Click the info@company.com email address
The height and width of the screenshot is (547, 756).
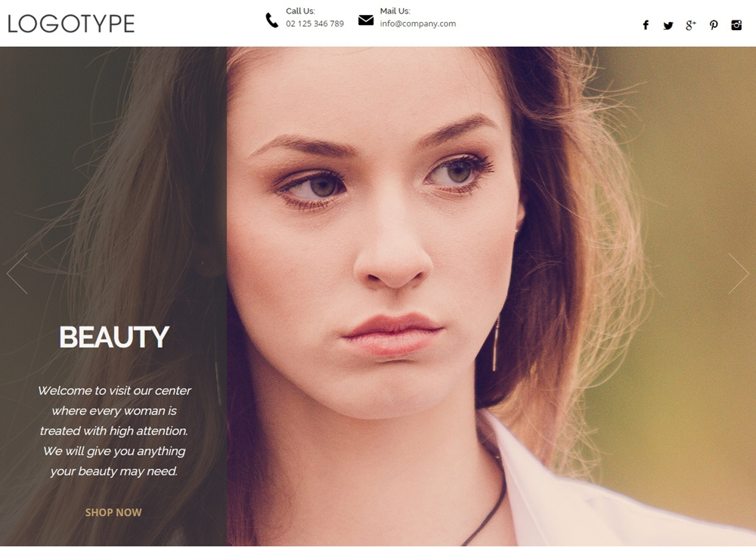coord(417,23)
